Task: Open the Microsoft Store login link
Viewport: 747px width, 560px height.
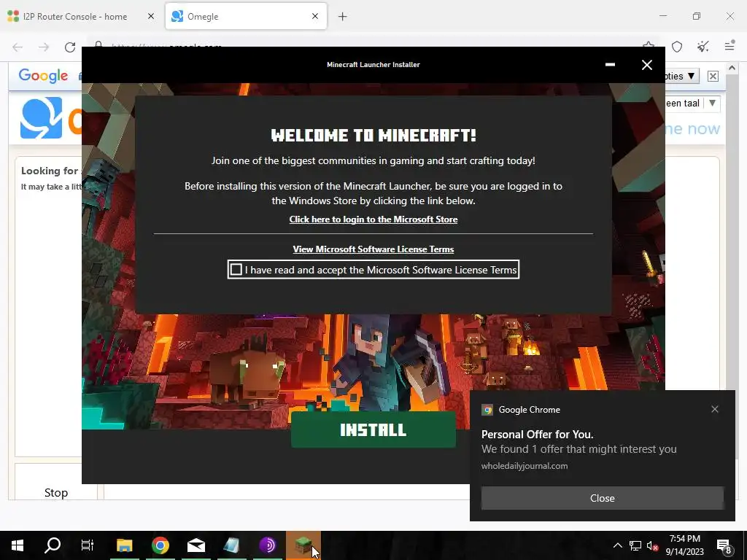Action: 373,219
